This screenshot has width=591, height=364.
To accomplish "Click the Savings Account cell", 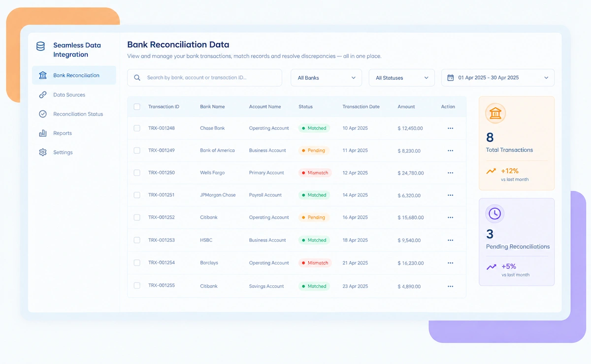I will (266, 286).
